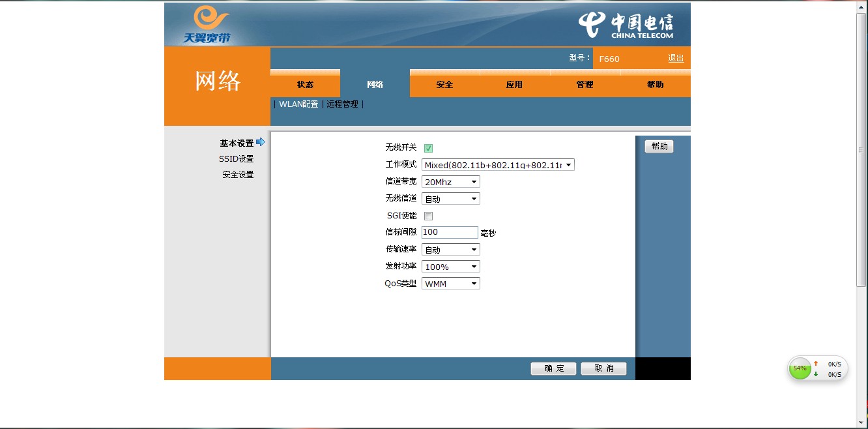The width and height of the screenshot is (868, 429).
Task: Open the 无线信道 dropdown
Action: 451,199
